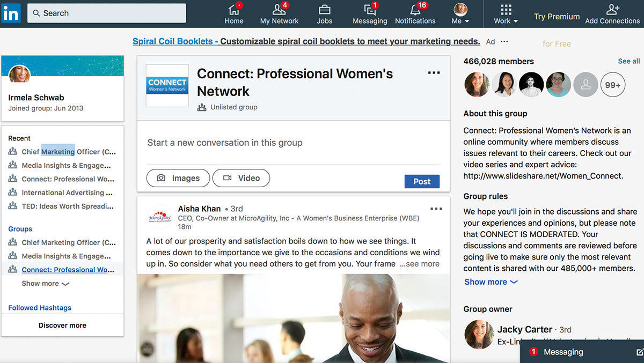Click See all members link
The height and width of the screenshot is (363, 644).
[629, 61]
